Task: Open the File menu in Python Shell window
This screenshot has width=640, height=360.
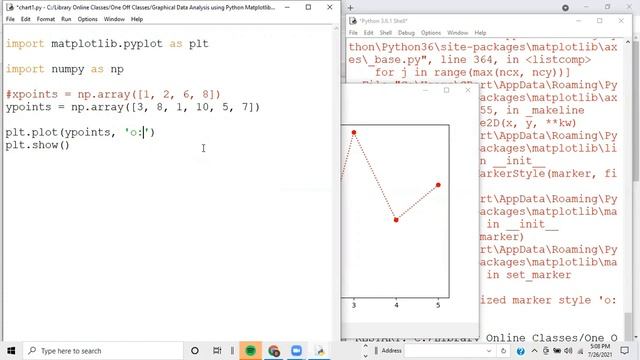Action: tap(353, 33)
